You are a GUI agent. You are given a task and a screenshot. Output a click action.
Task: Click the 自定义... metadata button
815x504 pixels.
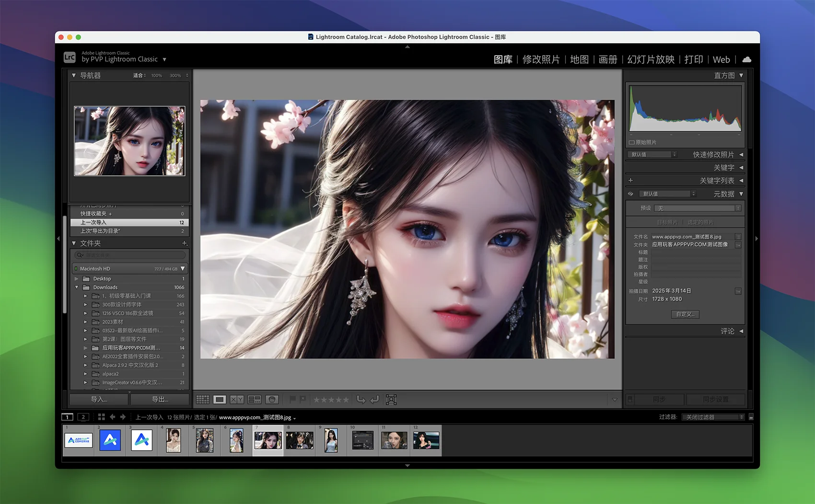click(685, 314)
